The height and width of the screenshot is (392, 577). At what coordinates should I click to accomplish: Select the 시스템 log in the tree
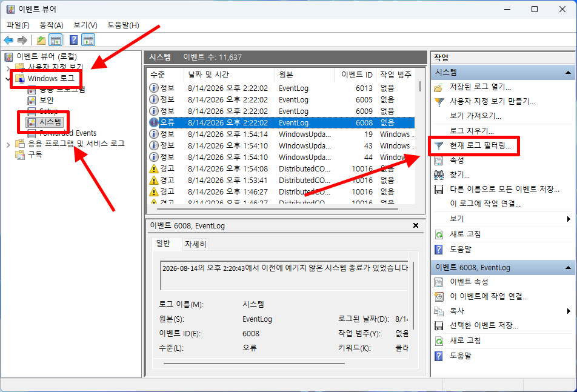pyautogui.click(x=50, y=122)
